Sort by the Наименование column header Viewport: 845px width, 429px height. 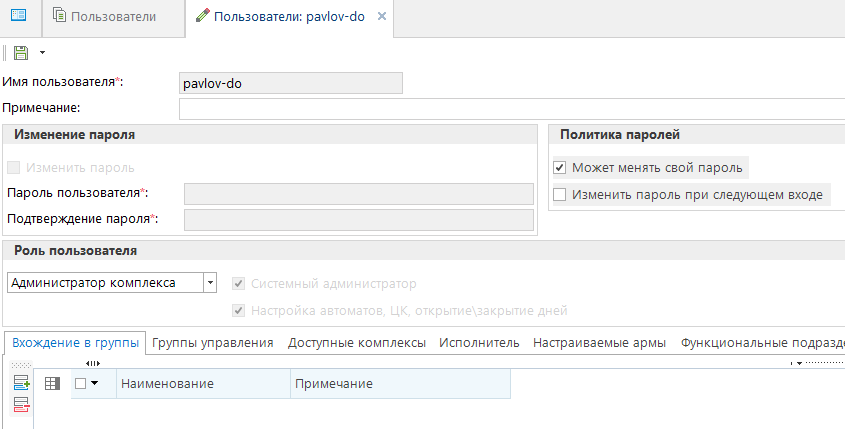[203, 384]
